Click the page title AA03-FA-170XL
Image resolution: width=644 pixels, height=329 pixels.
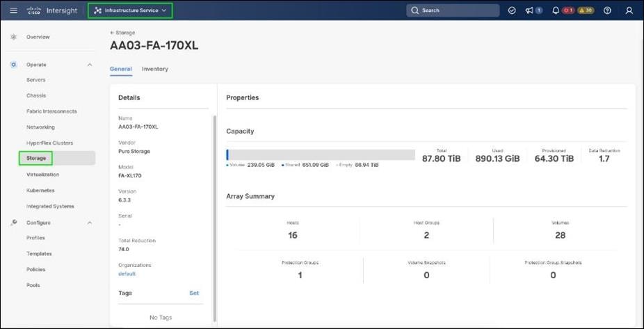[x=154, y=46]
